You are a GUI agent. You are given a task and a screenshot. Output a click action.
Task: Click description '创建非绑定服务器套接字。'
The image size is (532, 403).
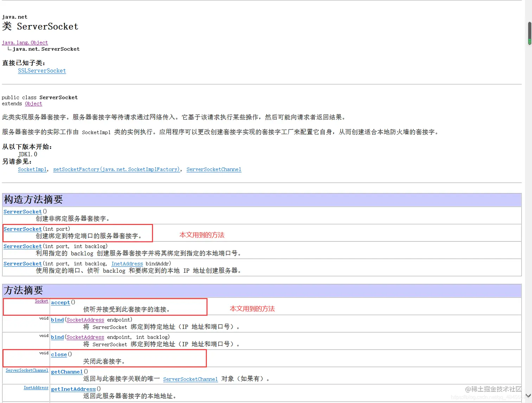(x=74, y=219)
